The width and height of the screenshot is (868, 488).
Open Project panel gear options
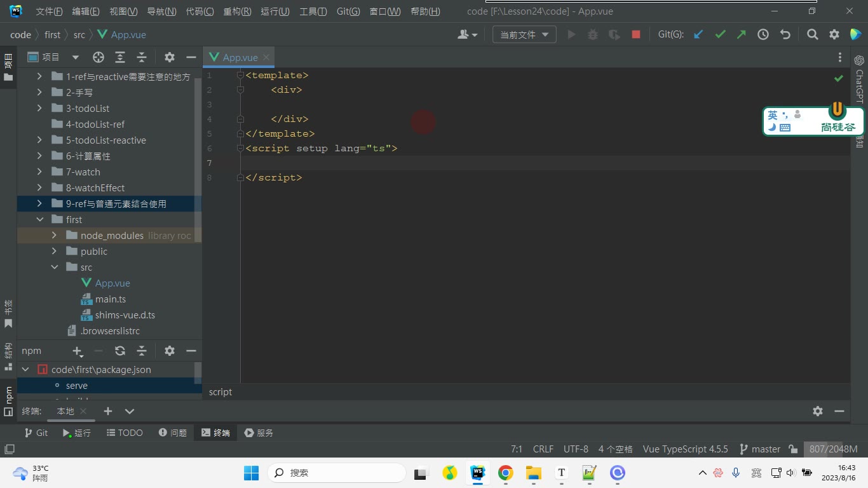tap(170, 57)
